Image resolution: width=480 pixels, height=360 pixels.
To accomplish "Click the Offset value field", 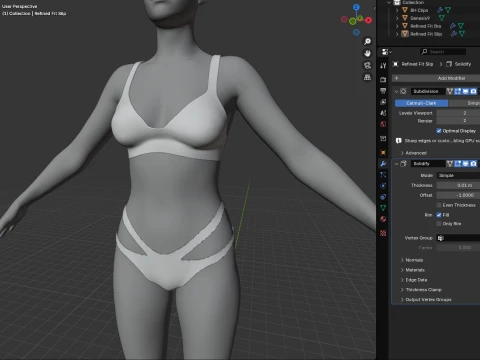I will (x=458, y=195).
